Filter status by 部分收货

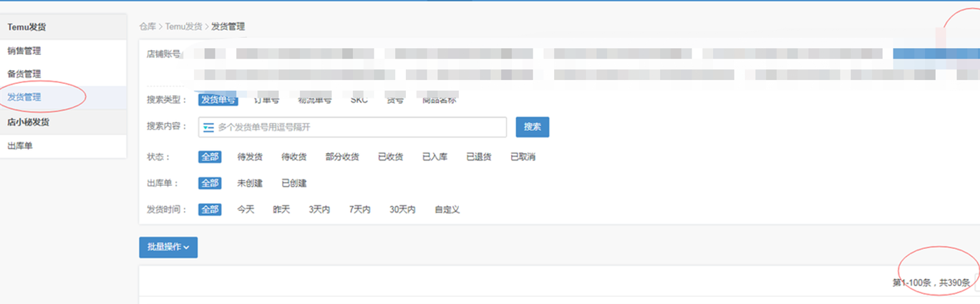pyautogui.click(x=342, y=157)
